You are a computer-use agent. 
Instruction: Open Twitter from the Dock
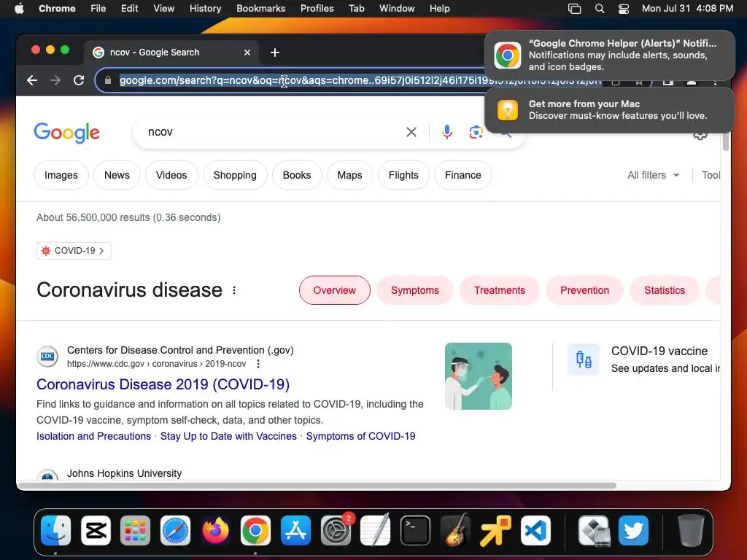[x=634, y=531]
